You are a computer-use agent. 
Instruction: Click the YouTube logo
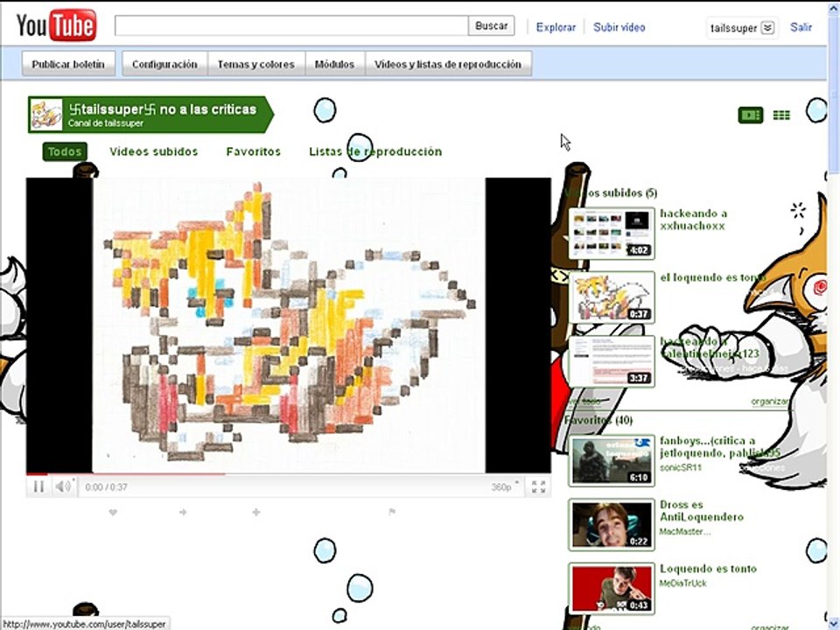[x=56, y=24]
